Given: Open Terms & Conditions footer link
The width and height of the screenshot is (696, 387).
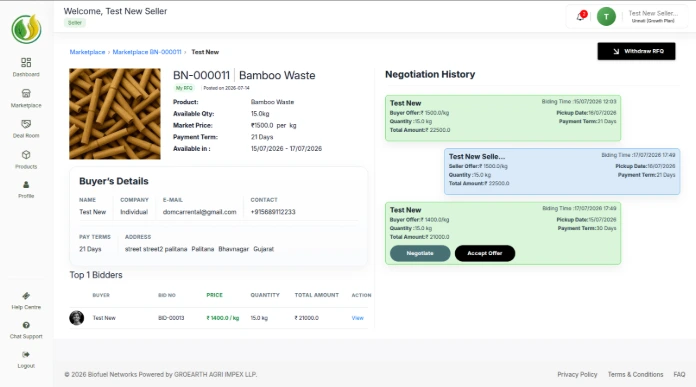Looking at the screenshot, I should [635, 375].
